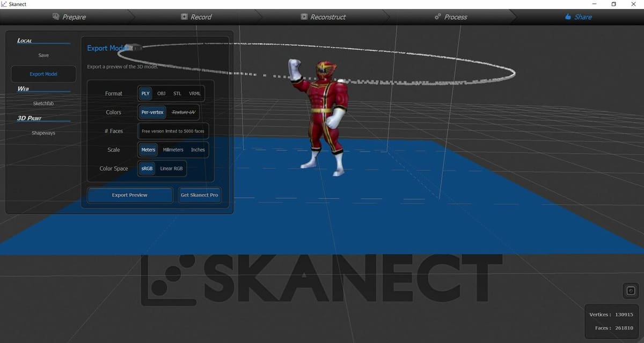
Task: Click the reset view icon at bottom right
Action: [x=631, y=291]
